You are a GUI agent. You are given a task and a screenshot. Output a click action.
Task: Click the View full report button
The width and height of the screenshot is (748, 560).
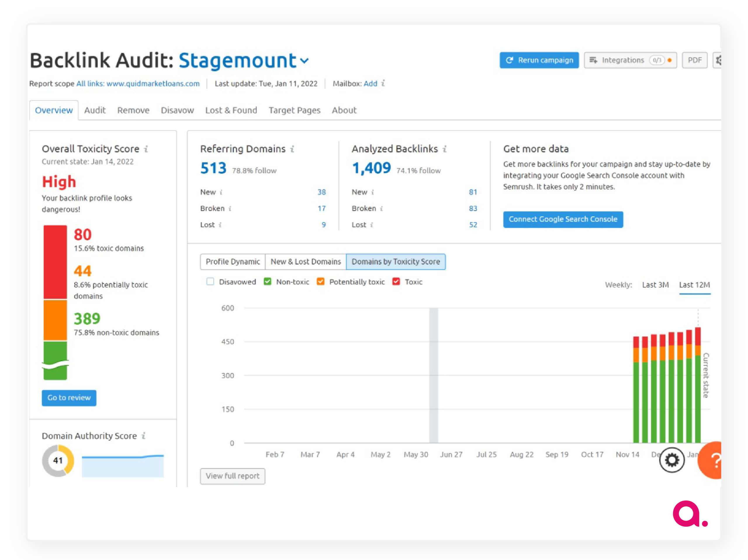pyautogui.click(x=233, y=476)
